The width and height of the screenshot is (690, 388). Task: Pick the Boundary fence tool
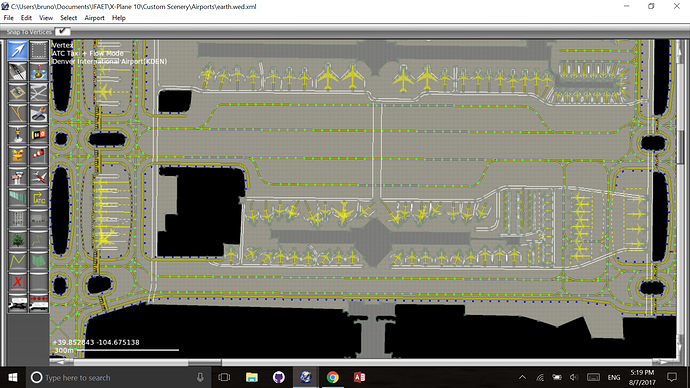coord(18,198)
